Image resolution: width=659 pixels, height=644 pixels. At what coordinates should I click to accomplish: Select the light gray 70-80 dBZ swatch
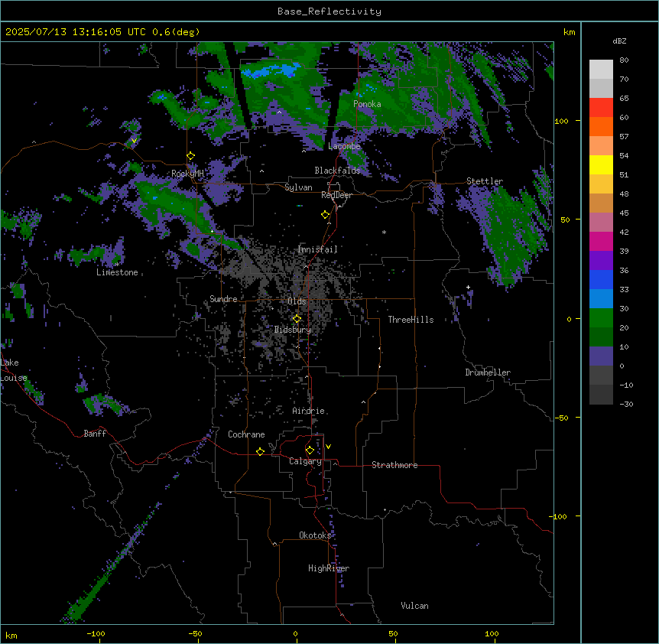click(x=601, y=70)
